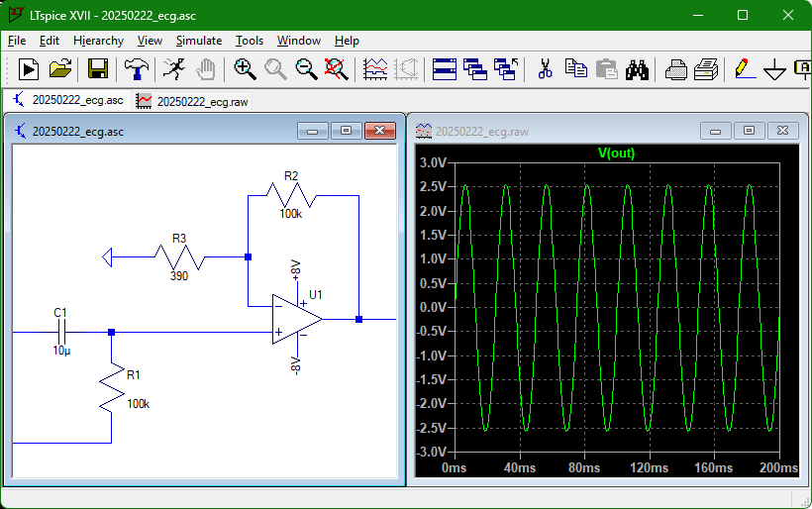Save the schematic with the floppy icon
Viewport: 812px width, 509px height.
(x=98, y=69)
